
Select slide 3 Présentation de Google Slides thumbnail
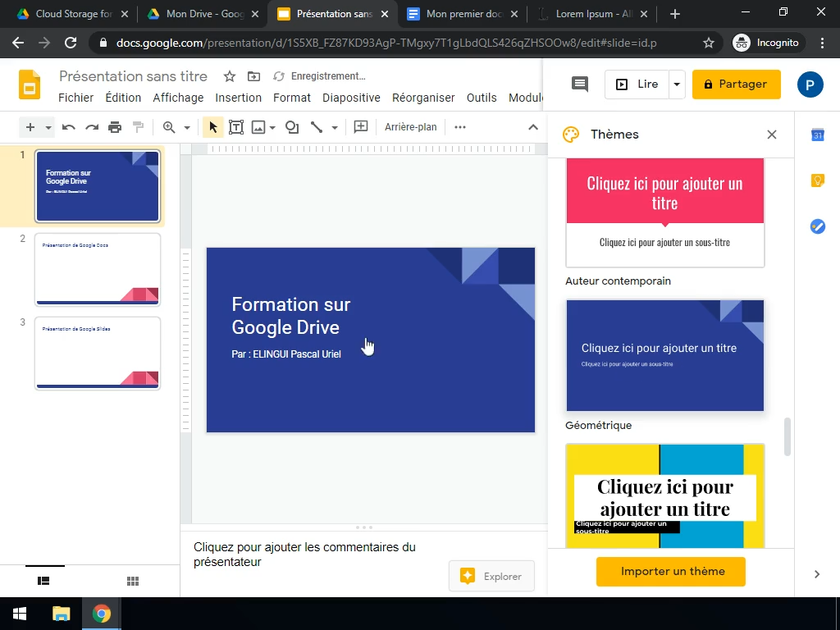[x=98, y=354]
